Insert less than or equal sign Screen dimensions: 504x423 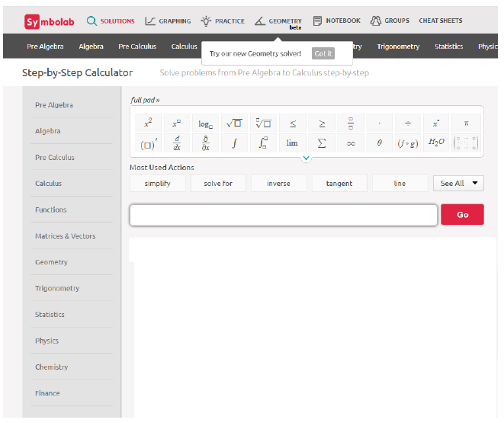coord(293,123)
